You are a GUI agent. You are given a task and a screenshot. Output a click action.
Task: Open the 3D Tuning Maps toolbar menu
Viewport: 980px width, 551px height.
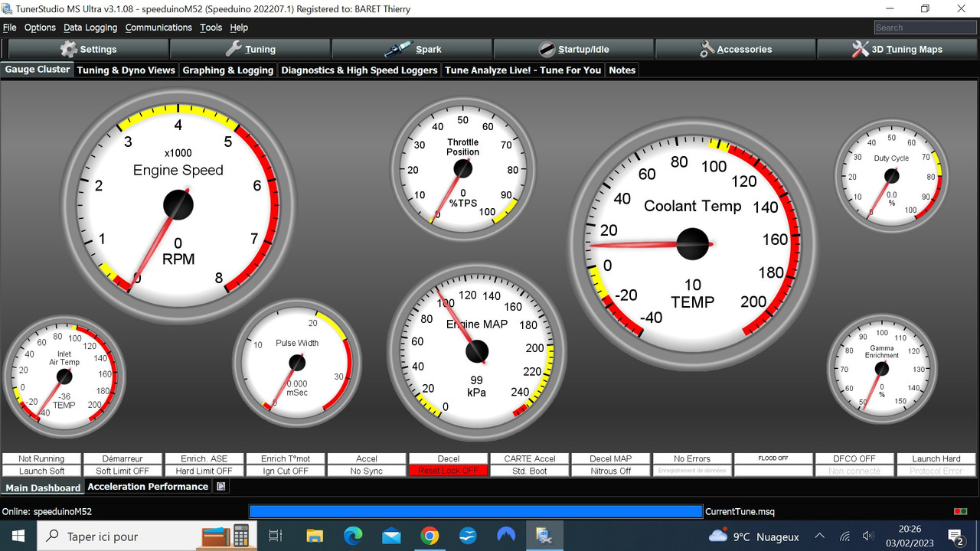pos(897,49)
